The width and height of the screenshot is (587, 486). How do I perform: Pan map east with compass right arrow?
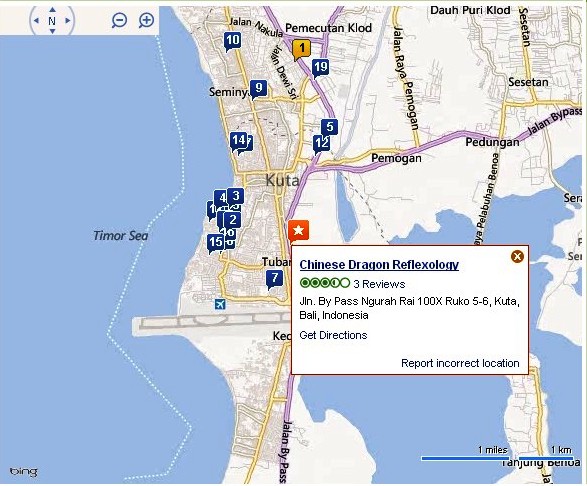click(x=68, y=21)
